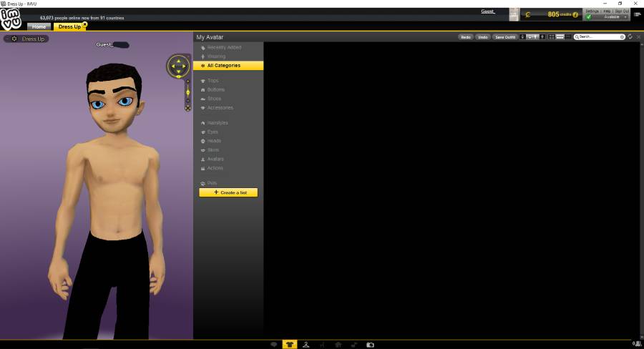Click the Save Outfit button

coord(504,37)
